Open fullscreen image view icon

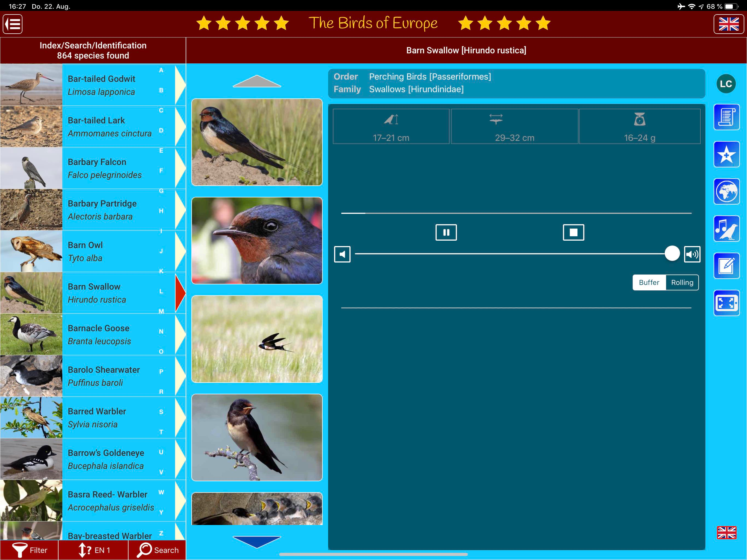pos(726,303)
